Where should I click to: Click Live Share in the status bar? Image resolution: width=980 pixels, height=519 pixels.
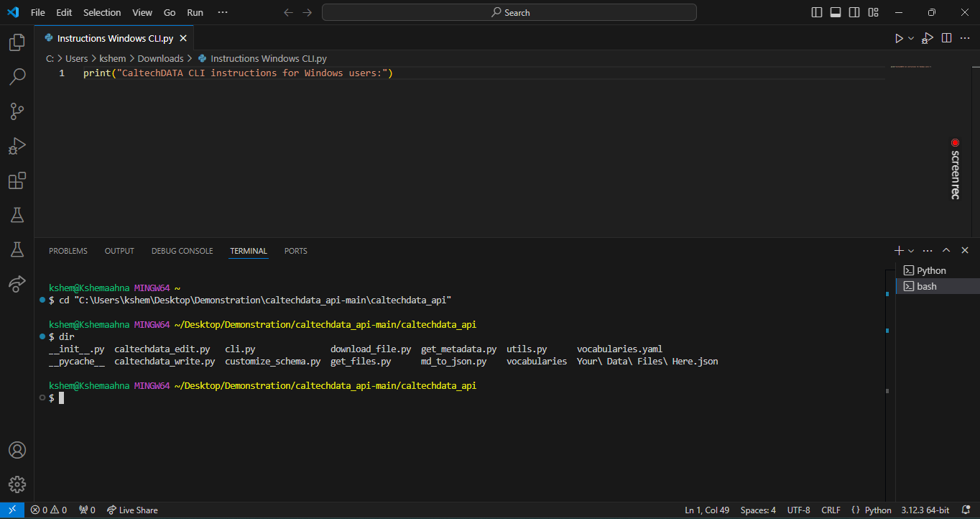pyautogui.click(x=132, y=510)
